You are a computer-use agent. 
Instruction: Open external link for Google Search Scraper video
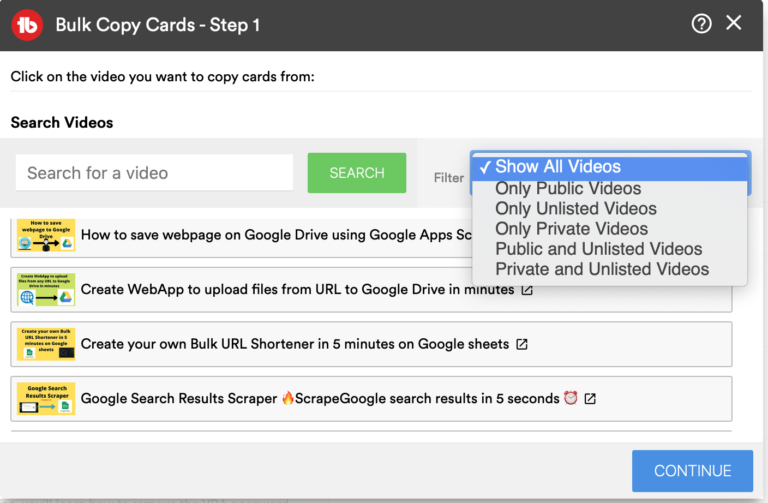coord(590,399)
